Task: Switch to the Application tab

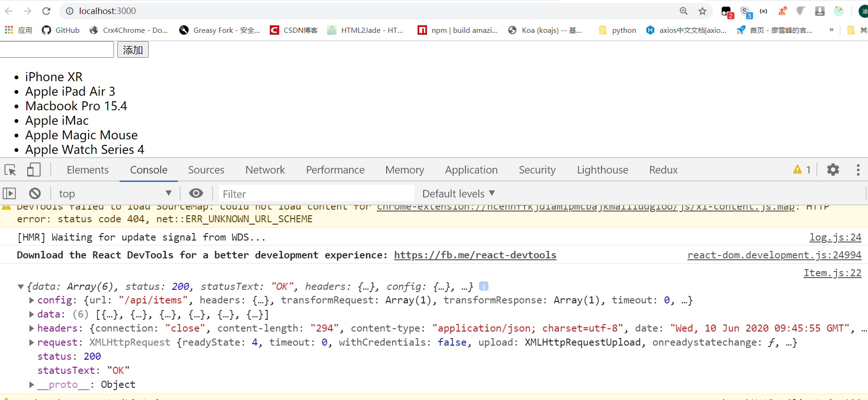Action: tap(471, 170)
